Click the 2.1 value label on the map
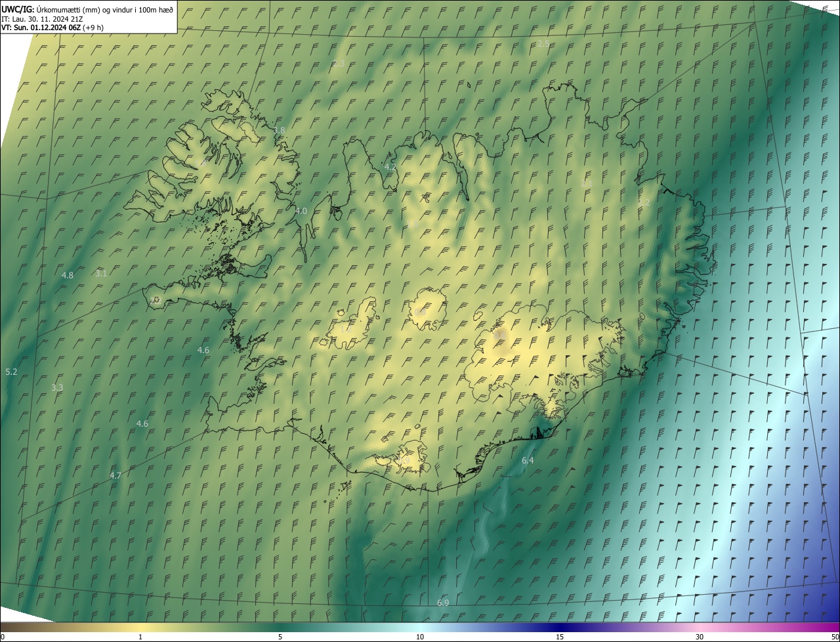Viewport: 840px width, 642px height. click(587, 183)
